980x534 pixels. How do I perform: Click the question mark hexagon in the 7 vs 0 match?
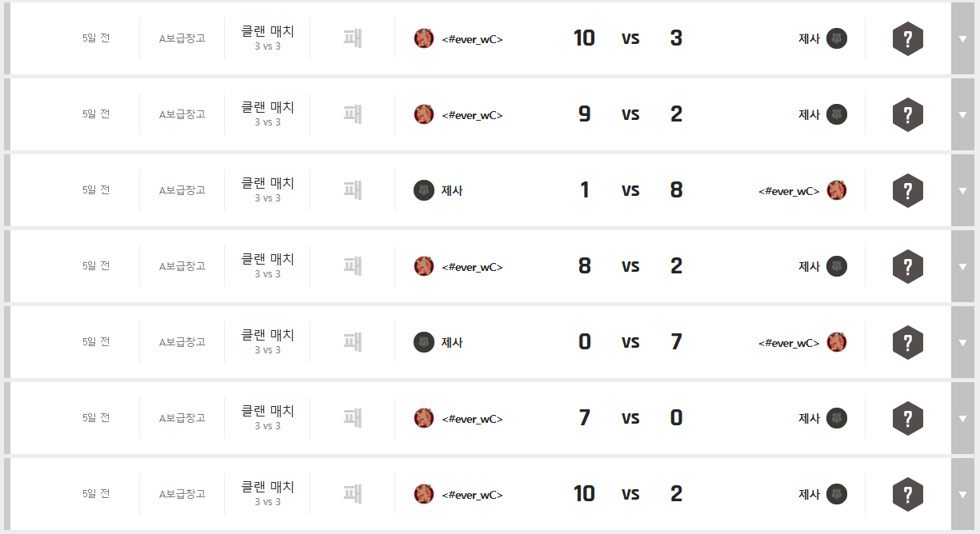tap(907, 418)
